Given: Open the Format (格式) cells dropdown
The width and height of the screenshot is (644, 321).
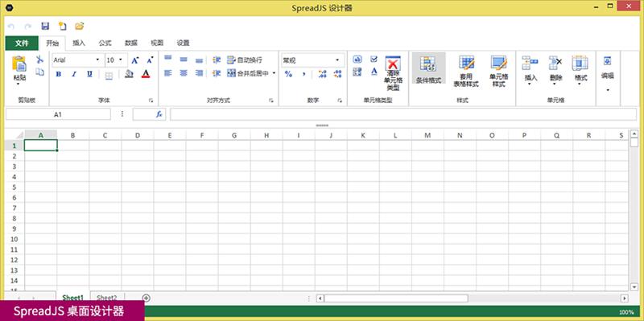Looking at the screenshot, I should tap(580, 71).
